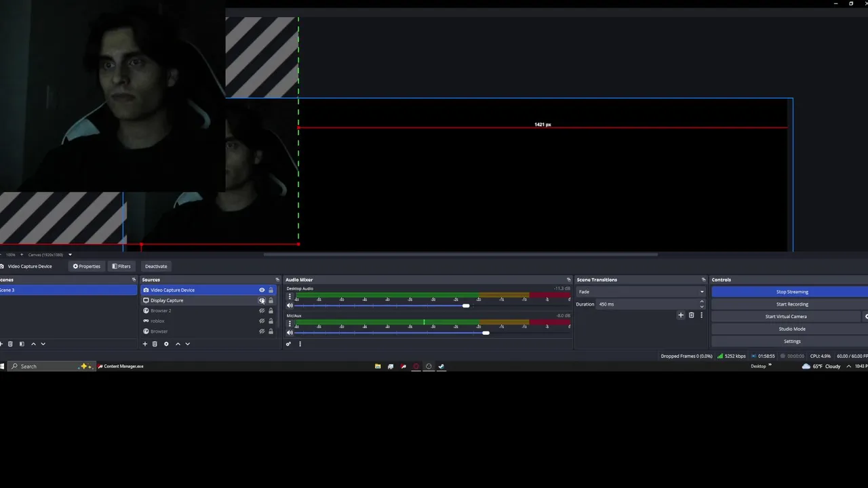
Task: Toggle visibility of the Display Capture source
Action: (262, 300)
